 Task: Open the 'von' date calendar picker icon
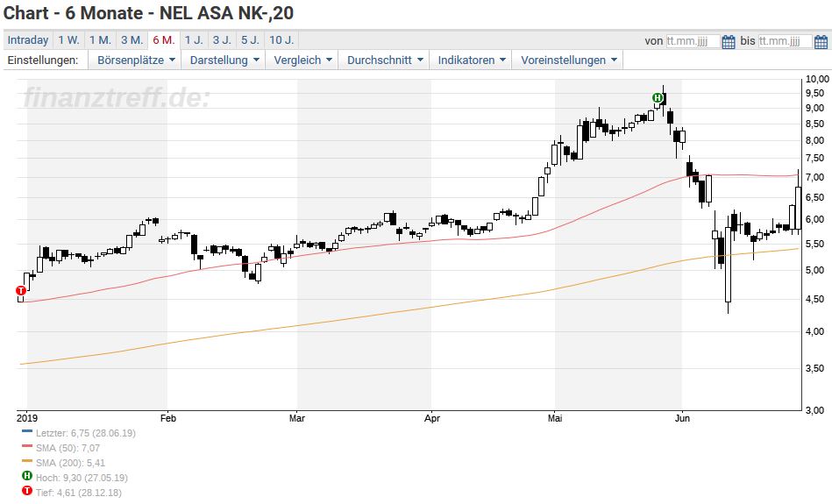(729, 41)
